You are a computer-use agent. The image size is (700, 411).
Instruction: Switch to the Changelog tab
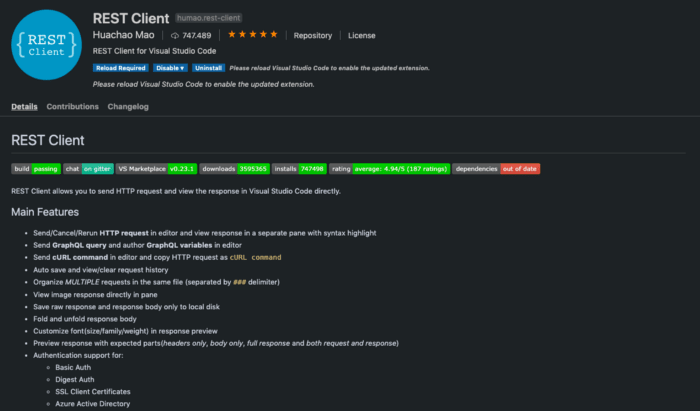(x=128, y=107)
